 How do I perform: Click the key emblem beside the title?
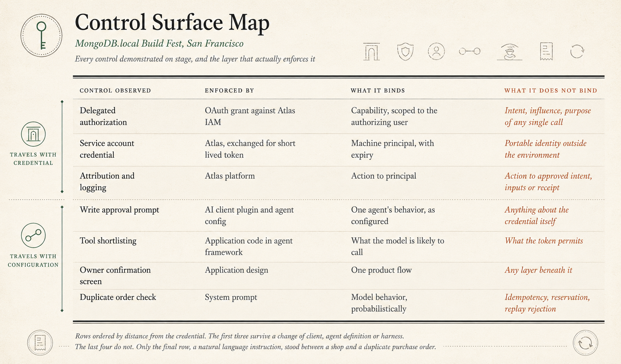[x=41, y=36]
